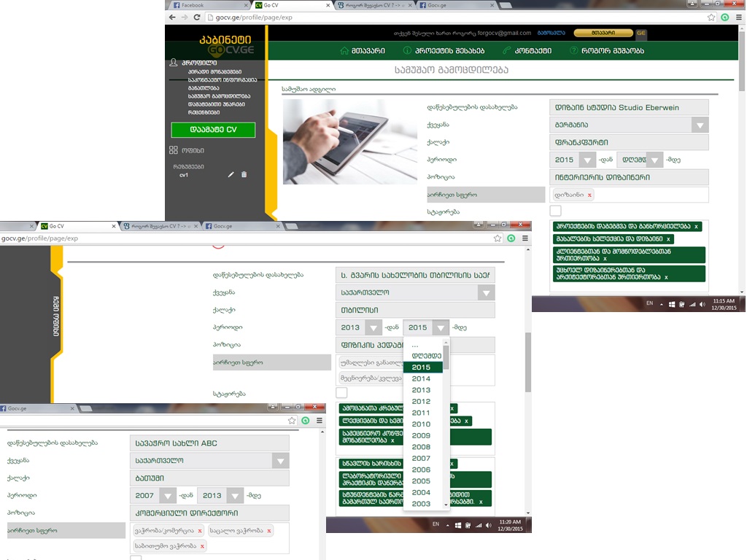Click address bar in Studio Eberwein window
The height and width of the screenshot is (560, 747).
pyautogui.click(x=455, y=17)
